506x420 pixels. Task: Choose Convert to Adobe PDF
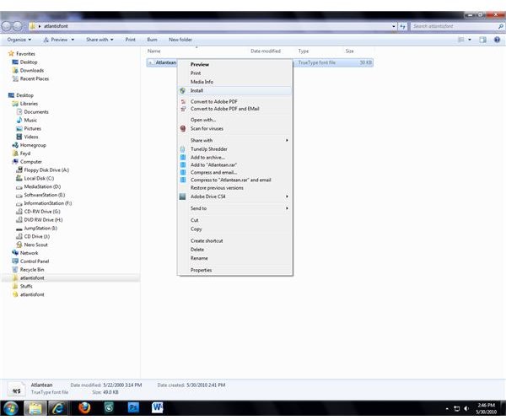[234, 101]
